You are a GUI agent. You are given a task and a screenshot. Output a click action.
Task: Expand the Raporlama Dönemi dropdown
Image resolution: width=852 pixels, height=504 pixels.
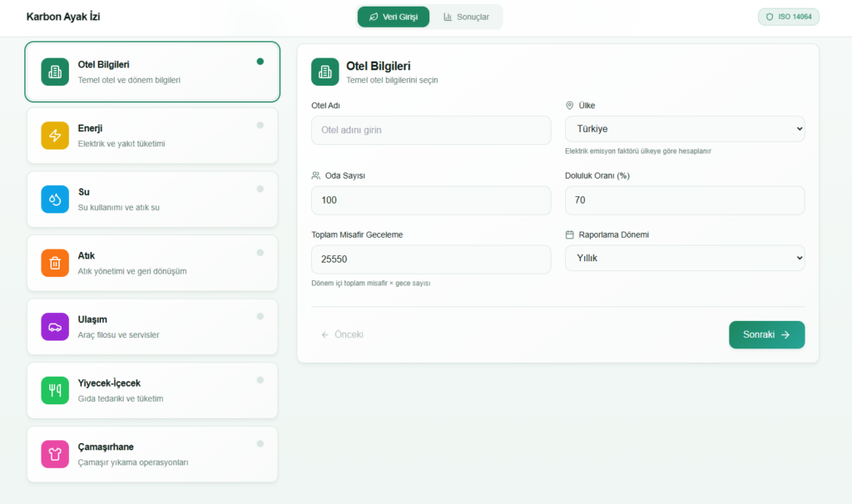[684, 259]
